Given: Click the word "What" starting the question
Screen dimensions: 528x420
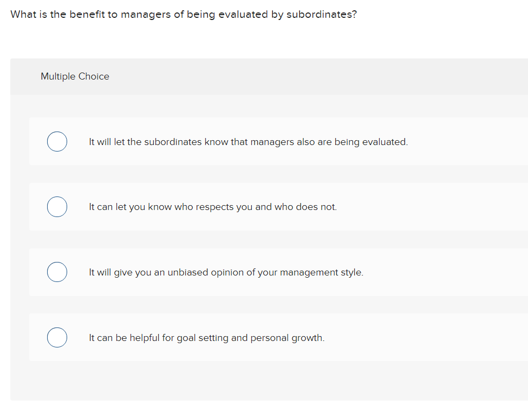Looking at the screenshot, I should [23, 15].
